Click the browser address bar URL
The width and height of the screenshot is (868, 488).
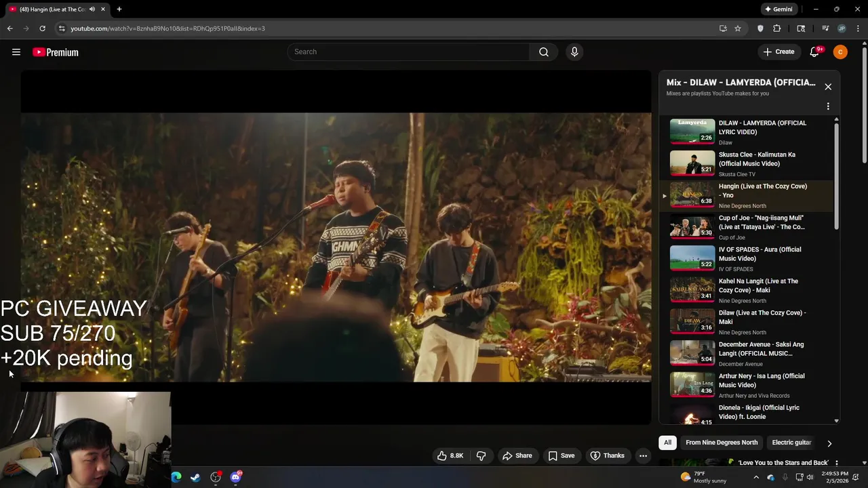tap(167, 28)
